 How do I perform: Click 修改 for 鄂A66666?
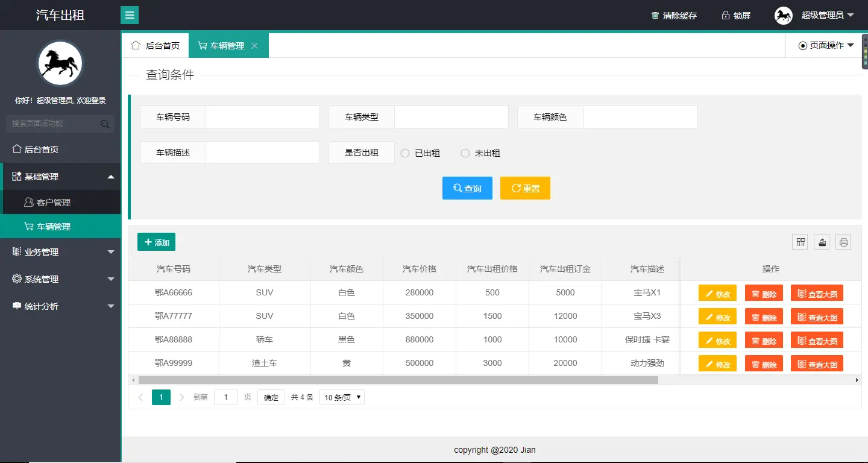point(717,294)
